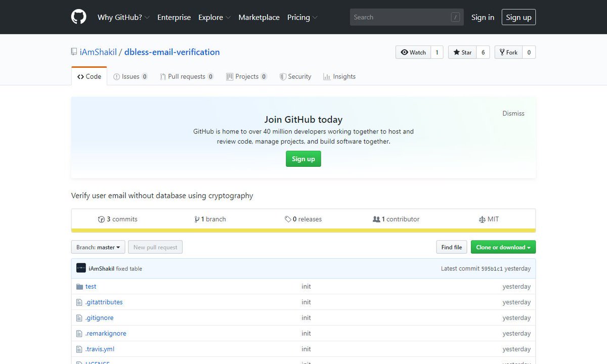607x364 pixels.
Task: Open the Security tab
Action: click(x=295, y=76)
